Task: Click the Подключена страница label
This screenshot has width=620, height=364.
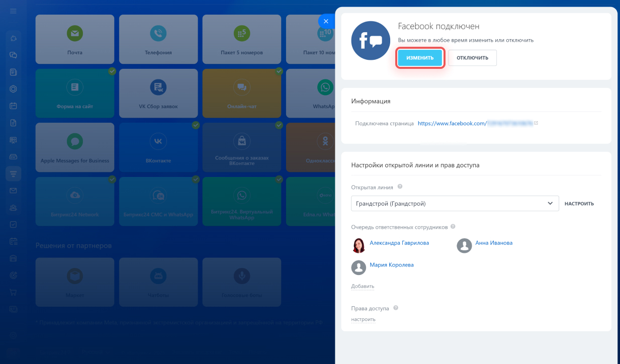Action: 385,123
